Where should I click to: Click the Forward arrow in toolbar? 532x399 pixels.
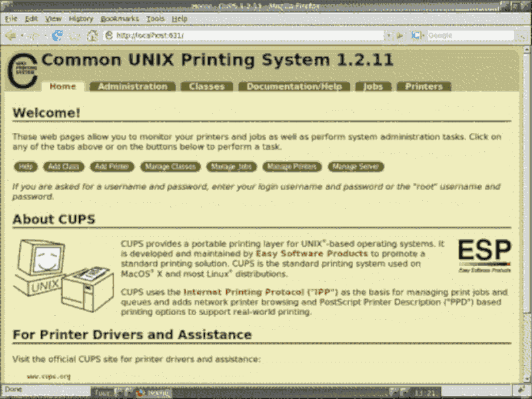click(x=34, y=35)
